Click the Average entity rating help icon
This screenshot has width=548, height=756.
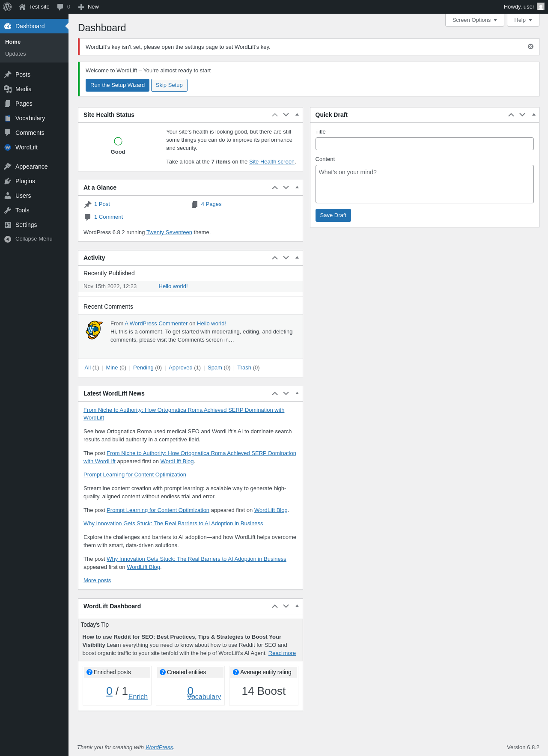pyautogui.click(x=236, y=672)
